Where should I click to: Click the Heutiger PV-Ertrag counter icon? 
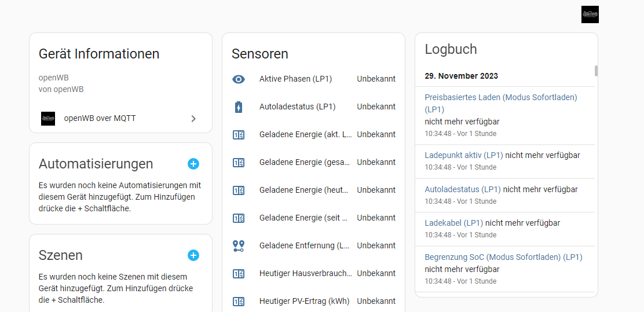coord(239,302)
